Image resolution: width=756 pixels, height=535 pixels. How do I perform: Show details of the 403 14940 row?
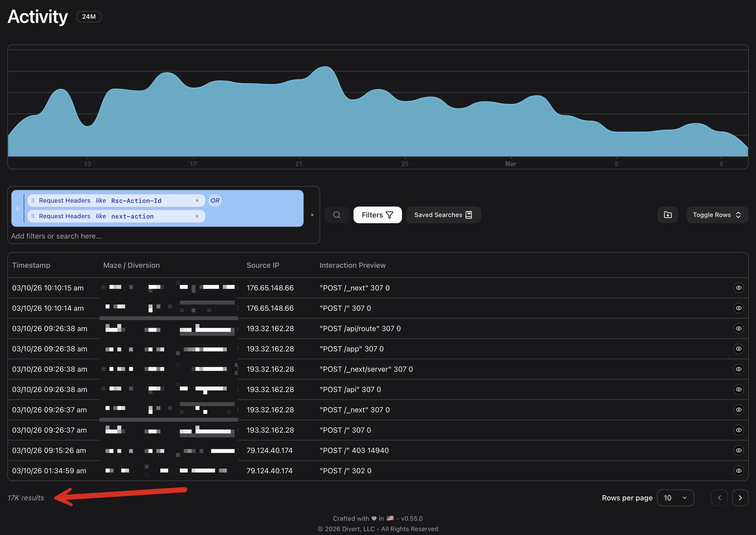tap(739, 450)
